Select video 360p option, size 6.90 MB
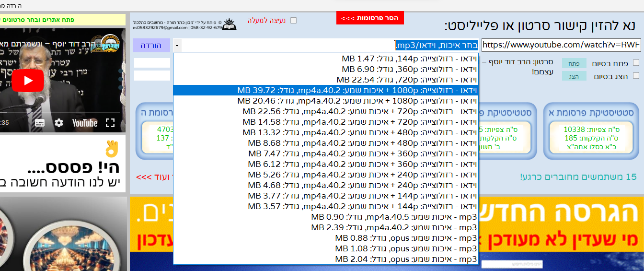Screen dimensions: 644x271 point(326,69)
